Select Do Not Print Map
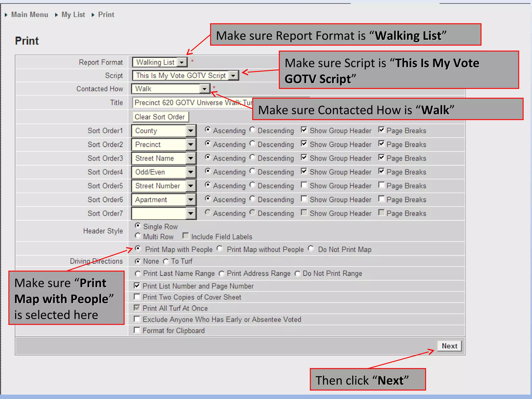 [311, 248]
